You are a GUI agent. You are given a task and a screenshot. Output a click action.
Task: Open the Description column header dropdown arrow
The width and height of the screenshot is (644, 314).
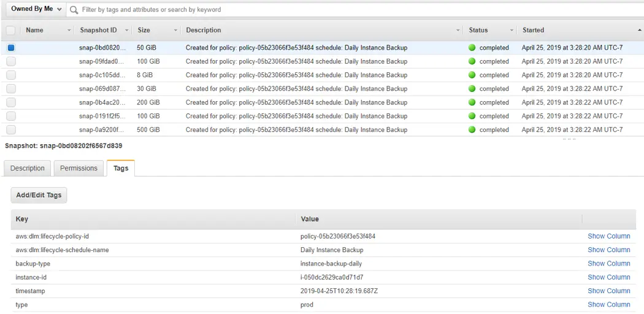(x=458, y=30)
